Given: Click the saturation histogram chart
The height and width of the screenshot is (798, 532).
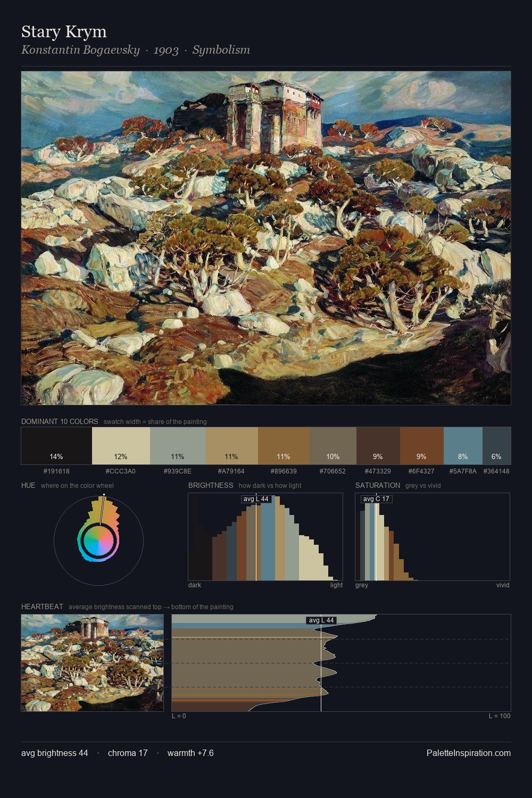Looking at the screenshot, I should [x=433, y=537].
